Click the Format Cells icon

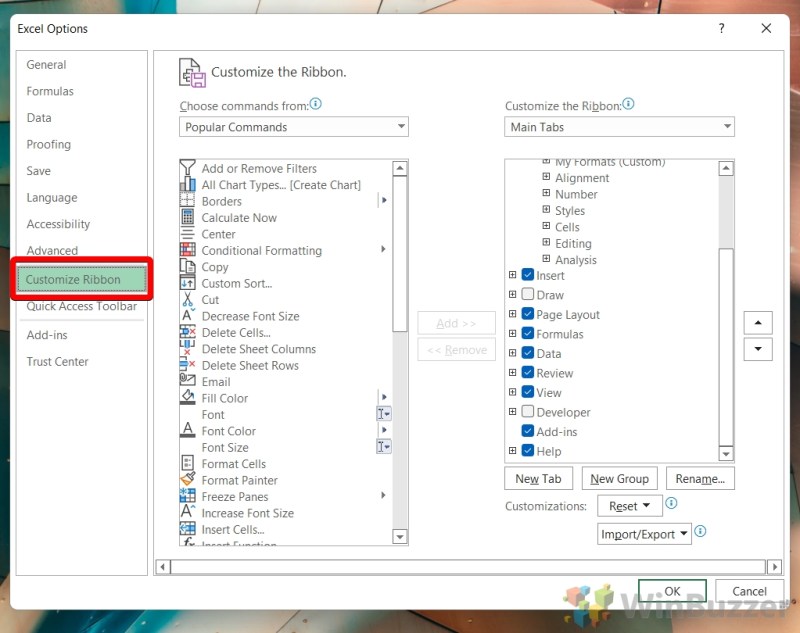click(187, 463)
